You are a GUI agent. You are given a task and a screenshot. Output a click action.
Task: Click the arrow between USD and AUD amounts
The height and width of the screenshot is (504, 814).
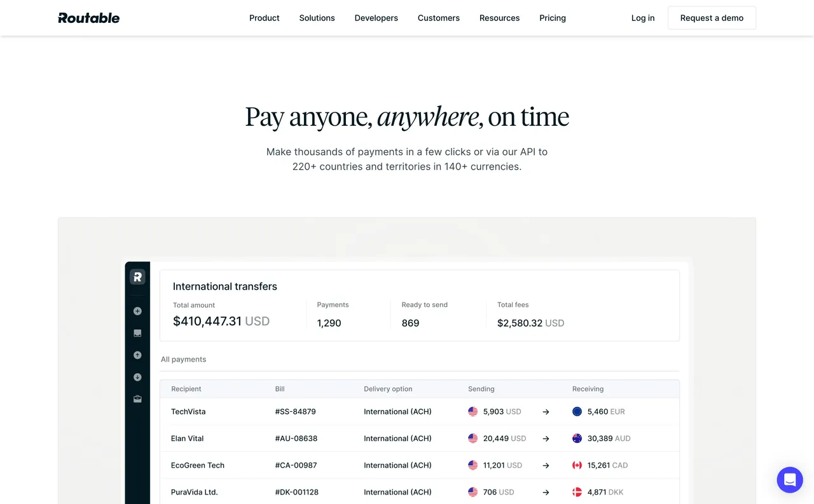point(546,438)
